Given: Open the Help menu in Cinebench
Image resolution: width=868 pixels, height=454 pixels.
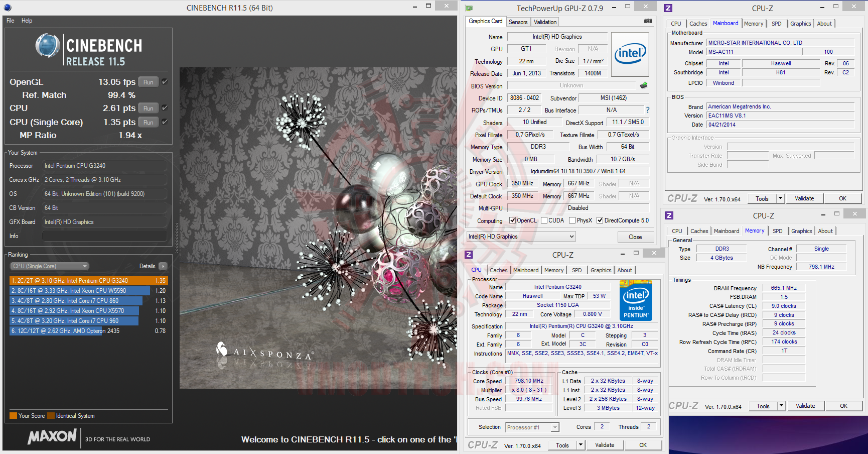Looking at the screenshot, I should (27, 21).
